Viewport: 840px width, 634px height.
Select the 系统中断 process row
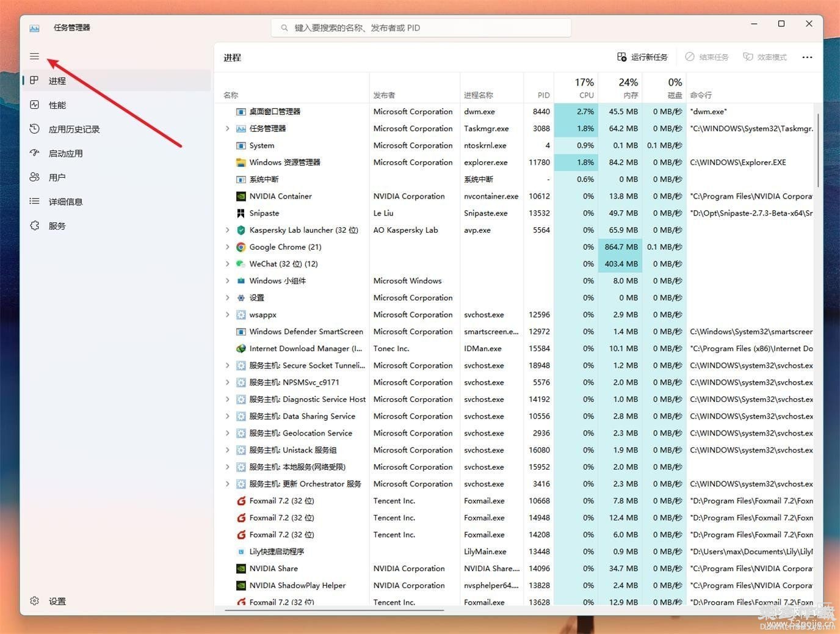515,179
